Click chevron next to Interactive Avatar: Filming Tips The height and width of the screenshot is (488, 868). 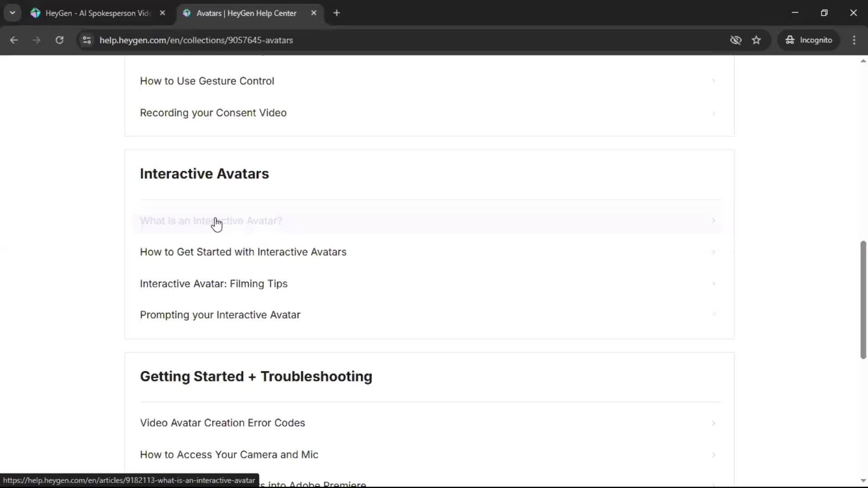coord(713,284)
